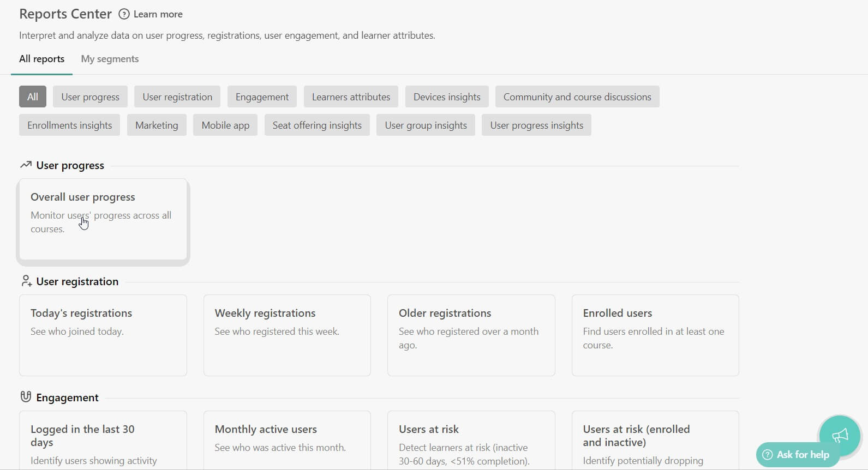Click the megaphone announcements icon
868x470 pixels.
point(840,435)
